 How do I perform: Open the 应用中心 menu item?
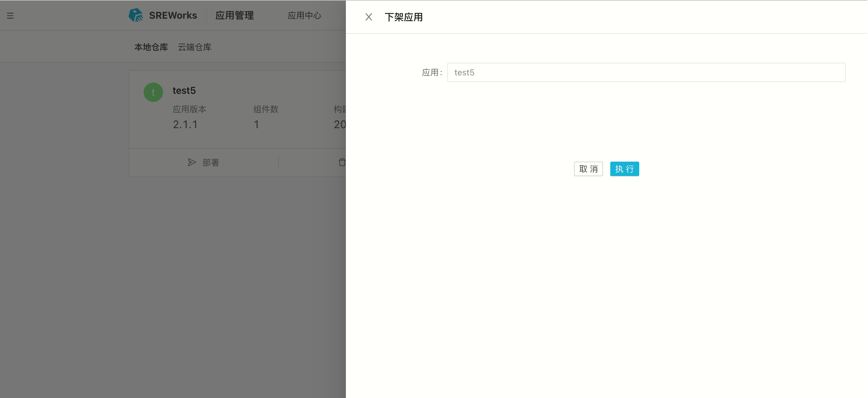(x=304, y=15)
